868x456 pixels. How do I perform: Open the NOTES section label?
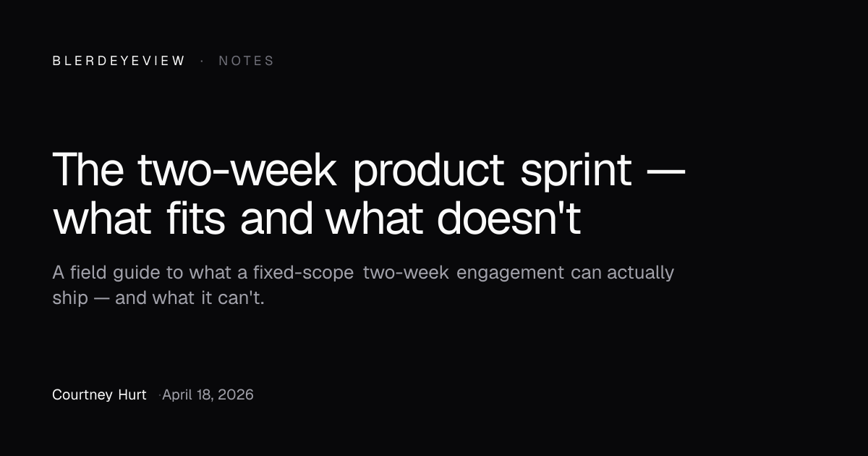tap(247, 61)
